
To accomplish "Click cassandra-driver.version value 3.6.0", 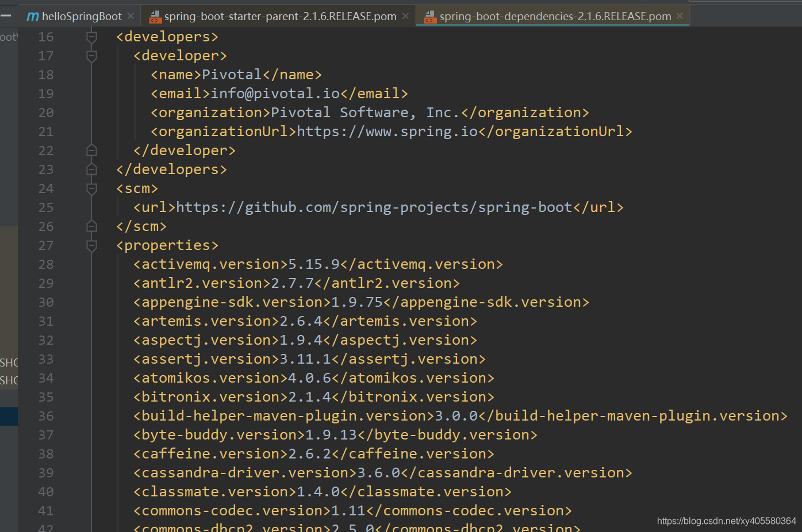I will (379, 473).
